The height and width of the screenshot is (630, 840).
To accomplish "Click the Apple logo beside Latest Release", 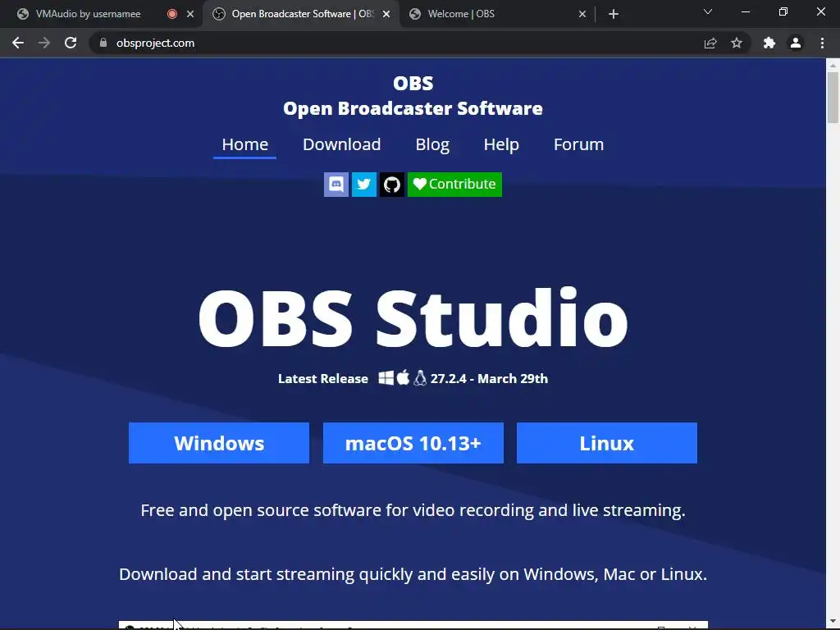I will [x=404, y=377].
